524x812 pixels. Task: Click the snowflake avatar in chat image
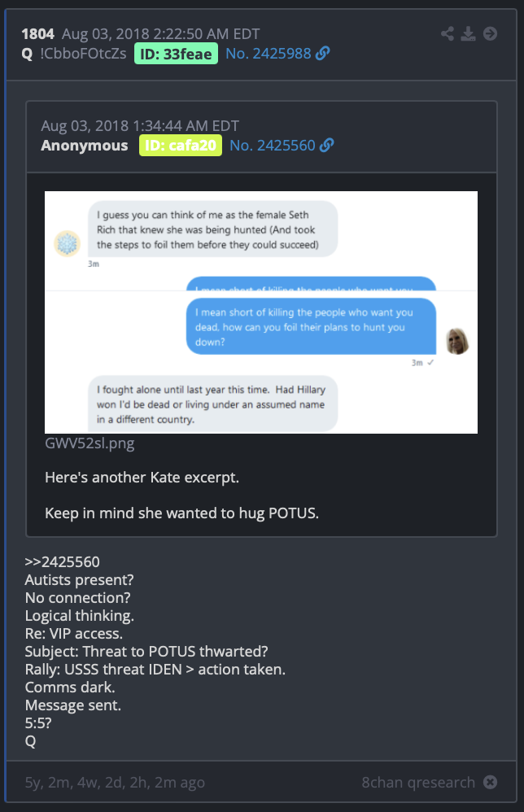(68, 243)
